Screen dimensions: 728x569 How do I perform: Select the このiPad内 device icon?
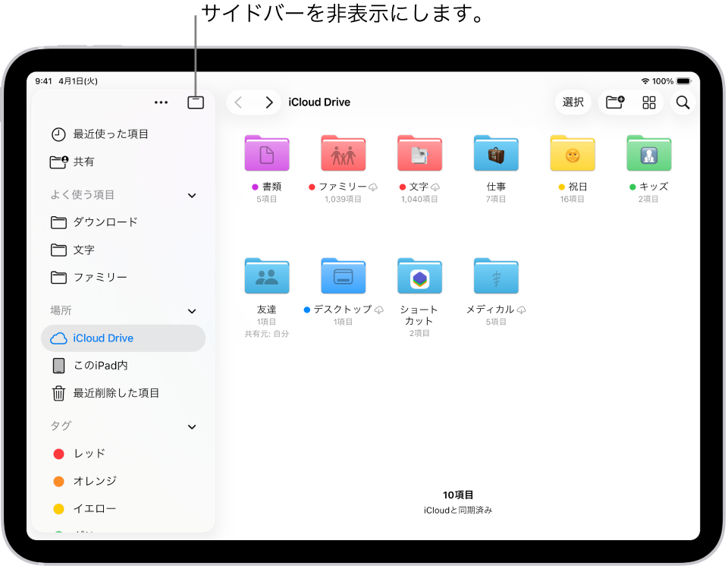tap(58, 365)
